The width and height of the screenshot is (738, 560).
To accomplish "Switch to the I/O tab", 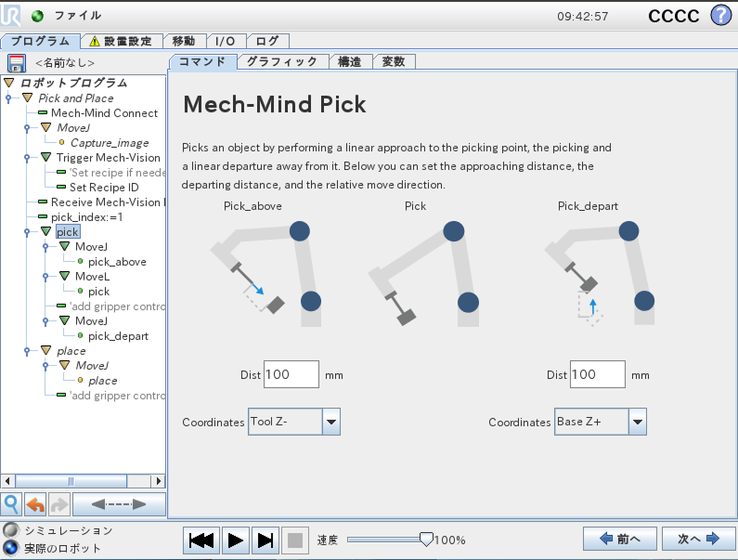I will (x=225, y=42).
